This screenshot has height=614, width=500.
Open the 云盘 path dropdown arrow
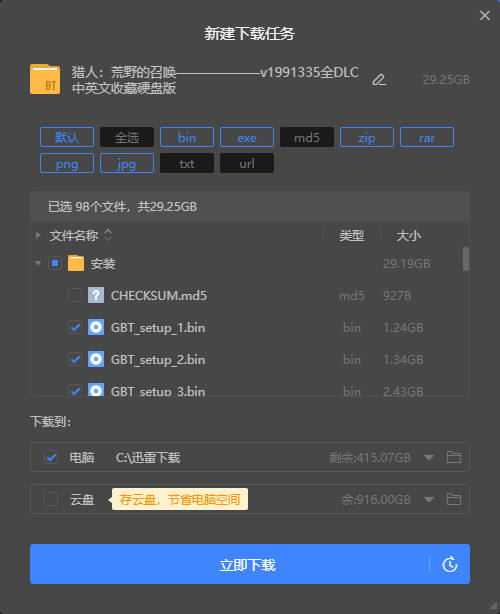(x=429, y=500)
